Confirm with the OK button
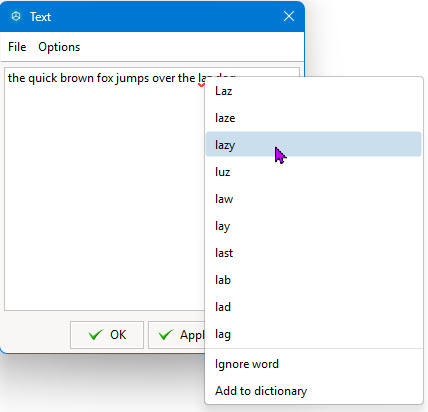 107,335
